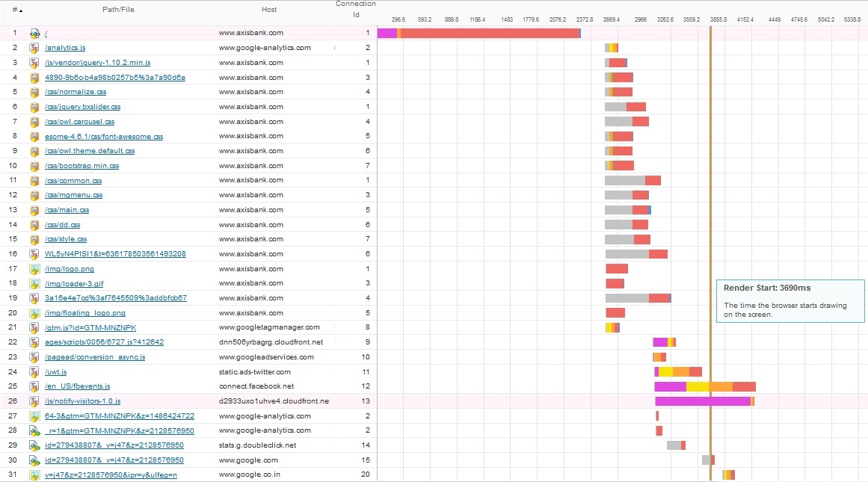This screenshot has height=482, width=868.
Task: Click host www.googleadservices.com cell
Action: [x=266, y=357]
